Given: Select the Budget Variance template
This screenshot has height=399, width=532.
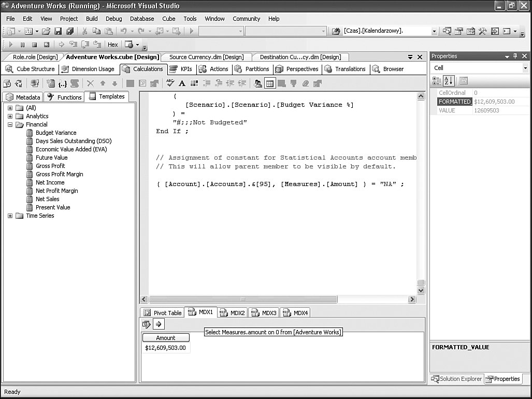Looking at the screenshot, I should (56, 133).
